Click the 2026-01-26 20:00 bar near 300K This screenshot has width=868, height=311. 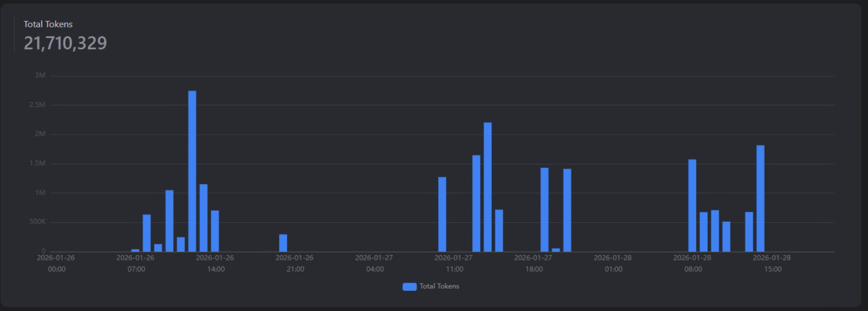pyautogui.click(x=283, y=243)
